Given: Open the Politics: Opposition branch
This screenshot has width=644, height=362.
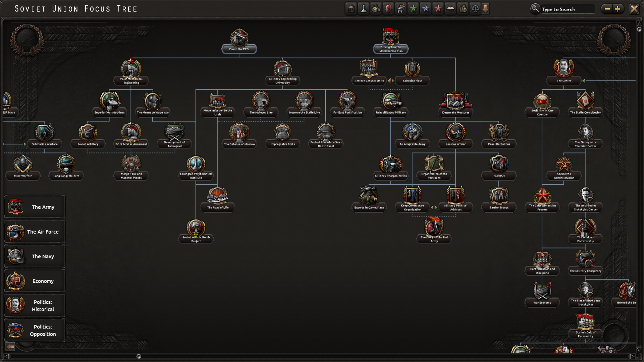Looking at the screenshot, I should point(35,330).
